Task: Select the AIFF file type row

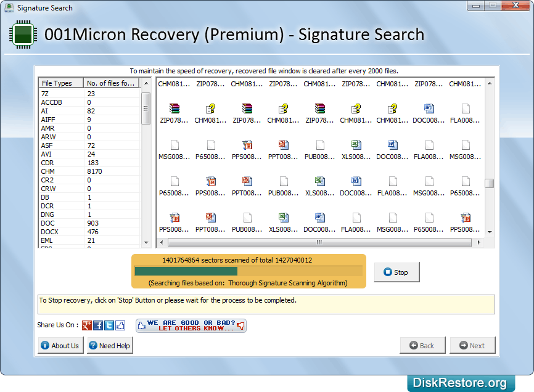Action: point(89,120)
